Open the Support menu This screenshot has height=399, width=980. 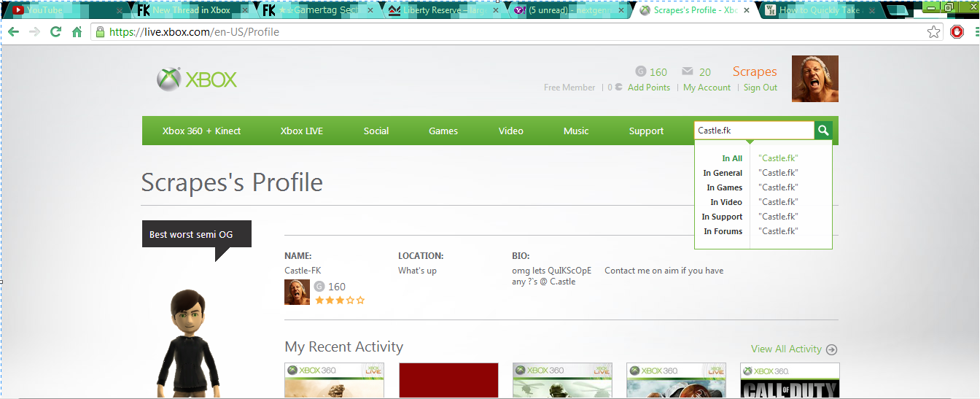pyautogui.click(x=646, y=131)
